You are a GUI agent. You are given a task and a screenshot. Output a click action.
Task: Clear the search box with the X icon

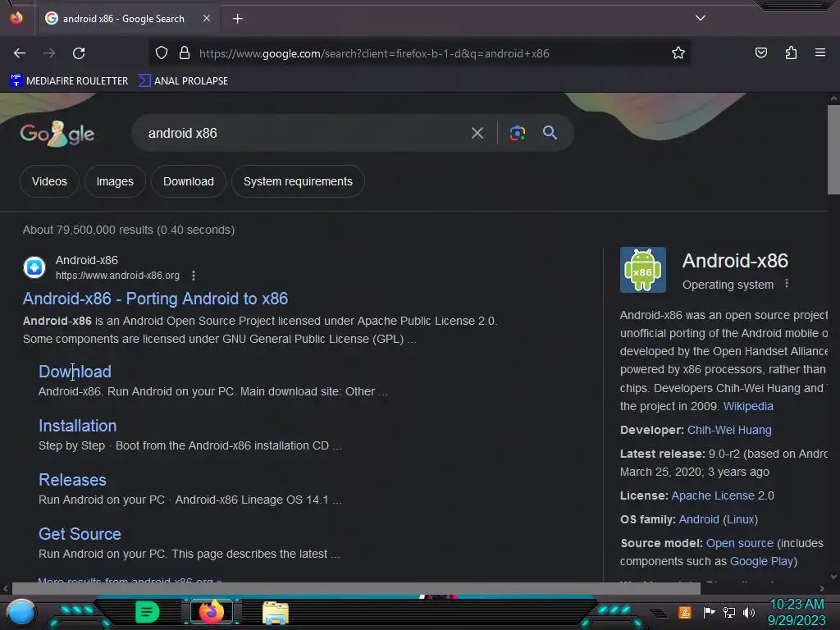(x=477, y=133)
